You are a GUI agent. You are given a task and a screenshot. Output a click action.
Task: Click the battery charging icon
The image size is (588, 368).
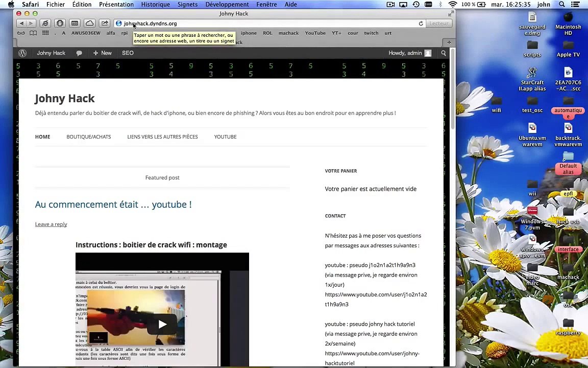481,4
